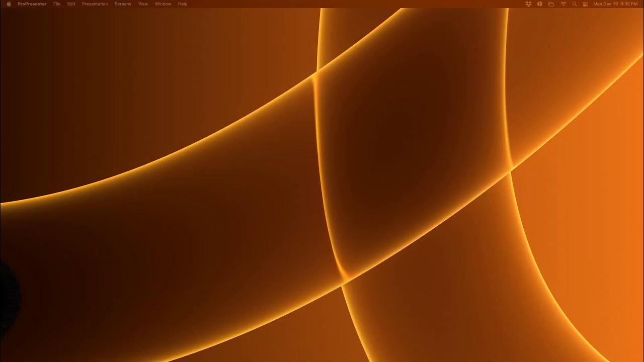The height and width of the screenshot is (362, 644).
Task: Open the Screens menu
Action: 123,4
